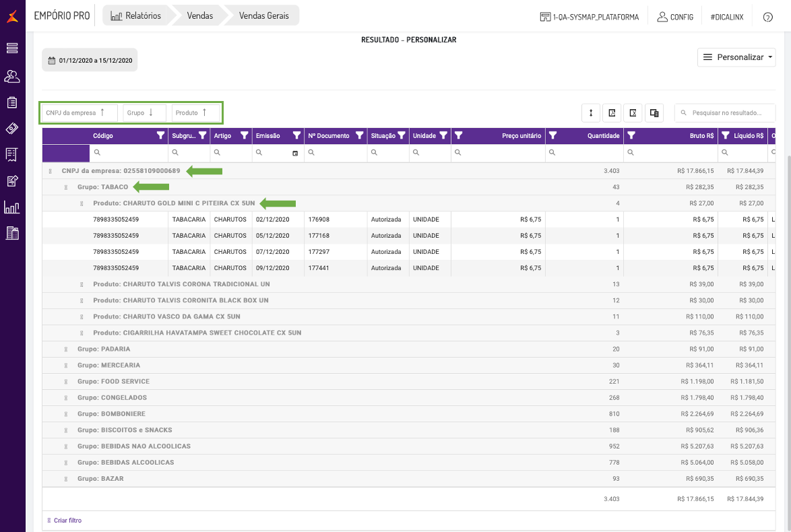Open the CONFIG user menu
This screenshot has height=532, width=791.
pyautogui.click(x=675, y=17)
